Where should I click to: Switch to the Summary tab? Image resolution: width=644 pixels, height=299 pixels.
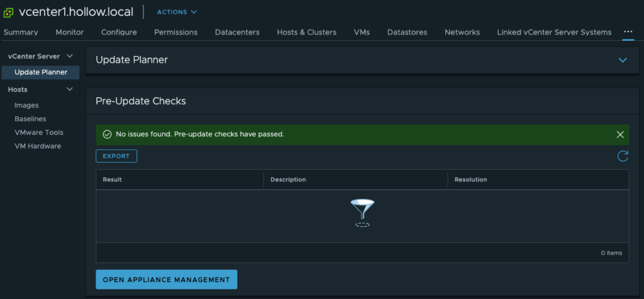pyautogui.click(x=21, y=32)
